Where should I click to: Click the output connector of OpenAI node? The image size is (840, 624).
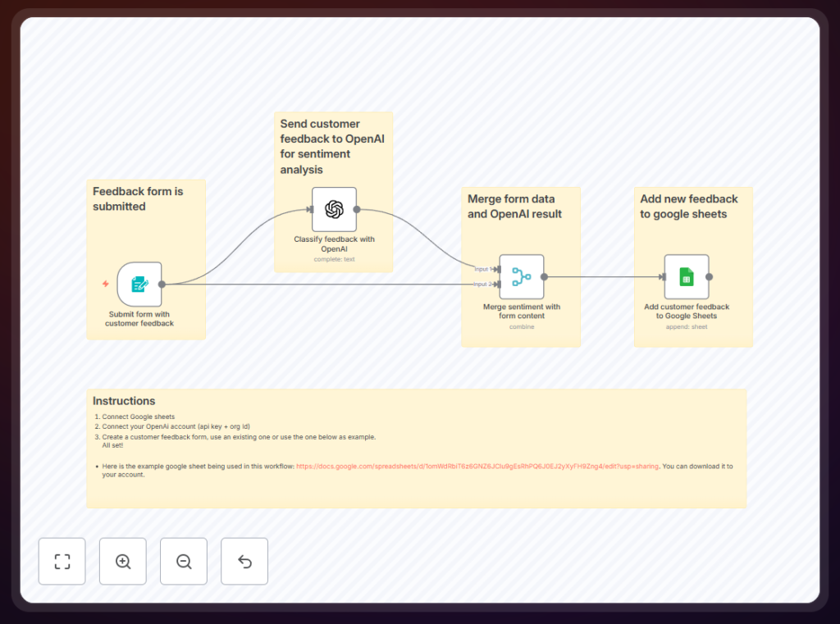pyautogui.click(x=357, y=209)
